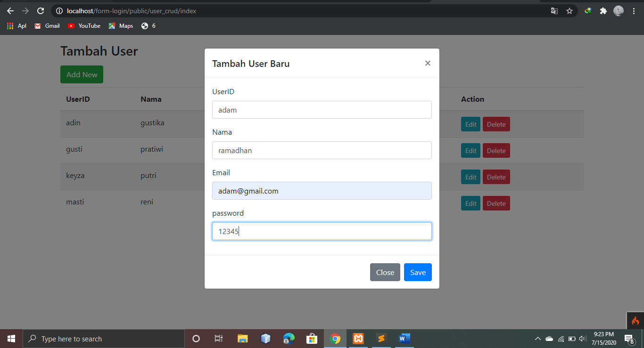
Task: Open File Explorer from the taskbar
Action: [242, 339]
